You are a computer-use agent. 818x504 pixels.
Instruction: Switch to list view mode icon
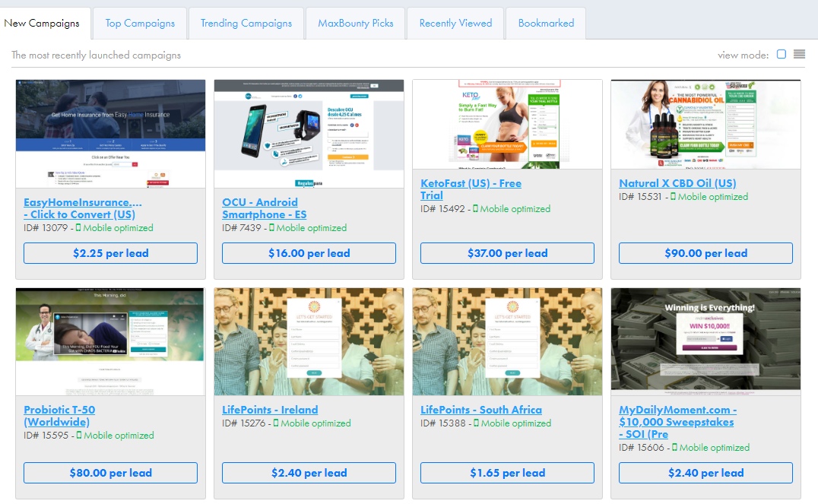pyautogui.click(x=799, y=54)
